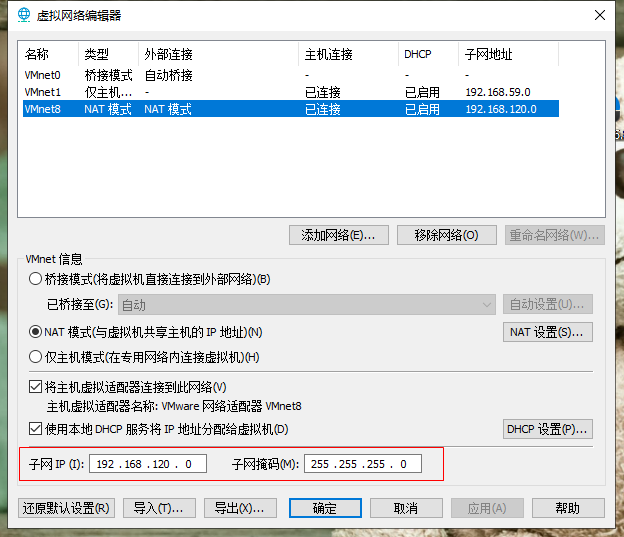Click the 自动设置(U)... button
Screen dimensions: 624x537
[x=548, y=305]
